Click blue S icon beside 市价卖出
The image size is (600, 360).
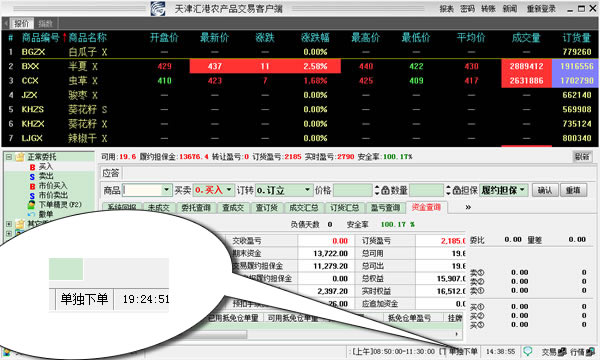click(32, 195)
